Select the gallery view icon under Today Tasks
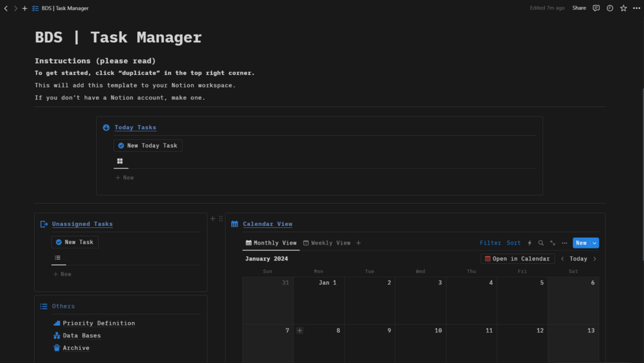Screen dimensions: 644x363 pos(120,161)
